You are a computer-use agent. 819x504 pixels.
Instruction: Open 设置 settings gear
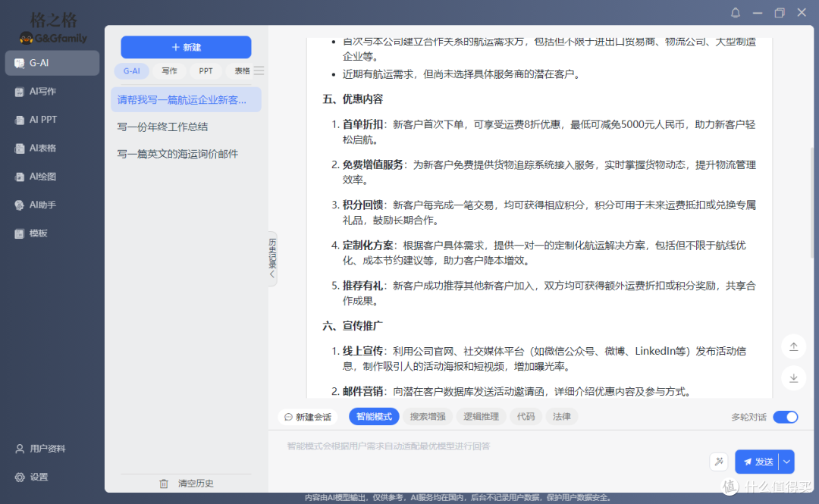(x=32, y=477)
